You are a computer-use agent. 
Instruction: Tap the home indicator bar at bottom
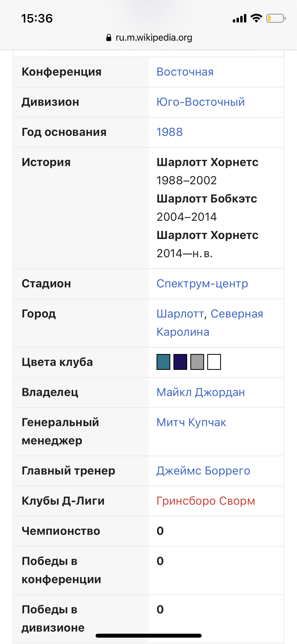pyautogui.click(x=149, y=636)
